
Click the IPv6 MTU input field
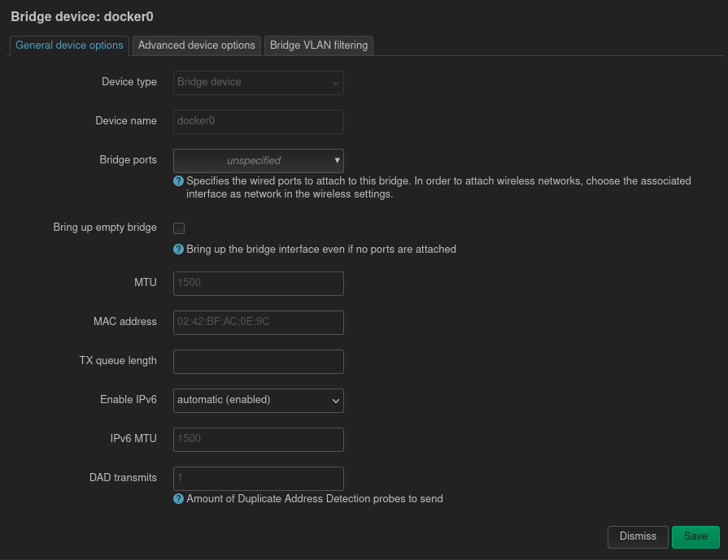pyautogui.click(x=258, y=439)
